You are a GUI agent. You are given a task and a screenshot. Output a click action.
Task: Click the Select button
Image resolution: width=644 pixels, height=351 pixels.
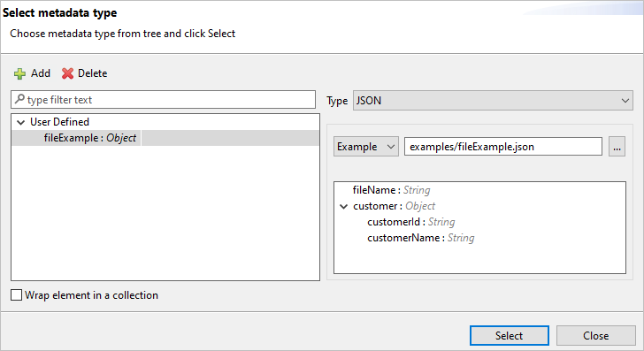coord(510,335)
